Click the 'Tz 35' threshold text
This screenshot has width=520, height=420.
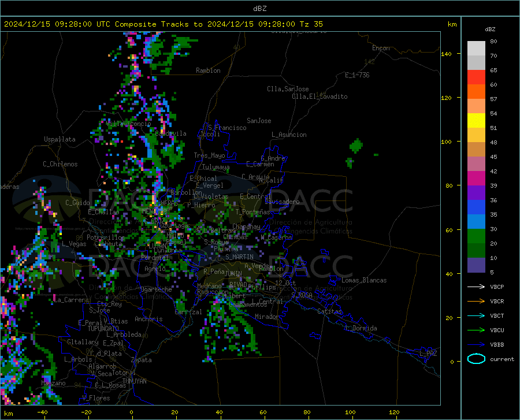311,24
